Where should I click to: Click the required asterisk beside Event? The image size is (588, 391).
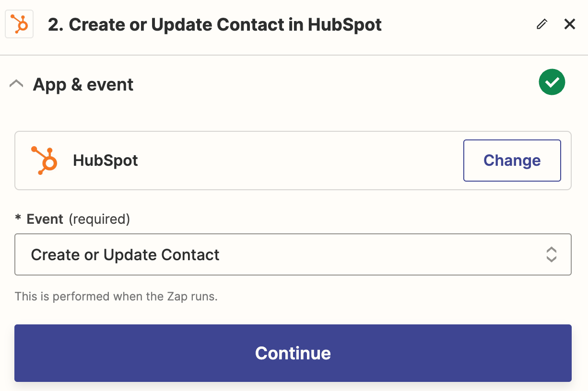click(18, 218)
